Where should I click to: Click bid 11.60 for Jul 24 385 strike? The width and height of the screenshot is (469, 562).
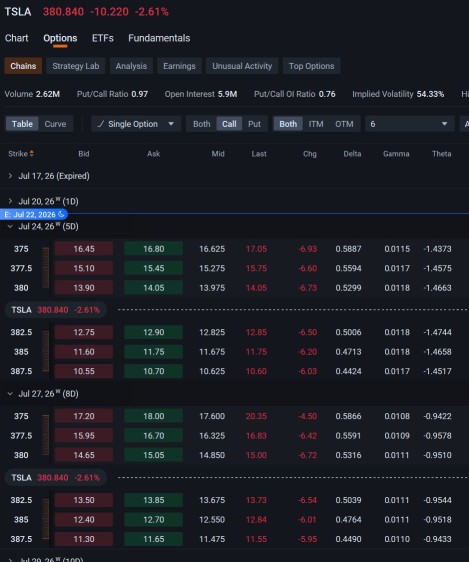[84, 352]
